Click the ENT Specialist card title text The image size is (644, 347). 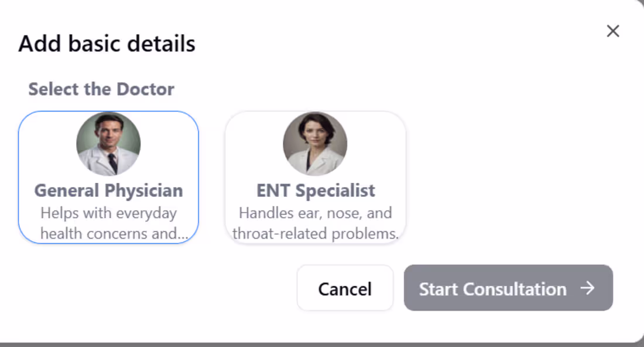(315, 190)
